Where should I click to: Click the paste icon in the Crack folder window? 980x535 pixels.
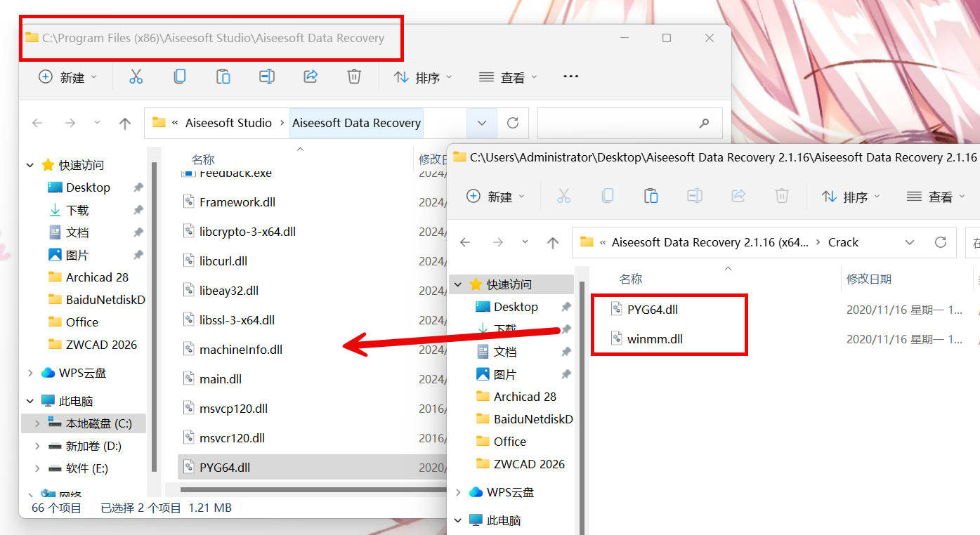click(x=651, y=197)
